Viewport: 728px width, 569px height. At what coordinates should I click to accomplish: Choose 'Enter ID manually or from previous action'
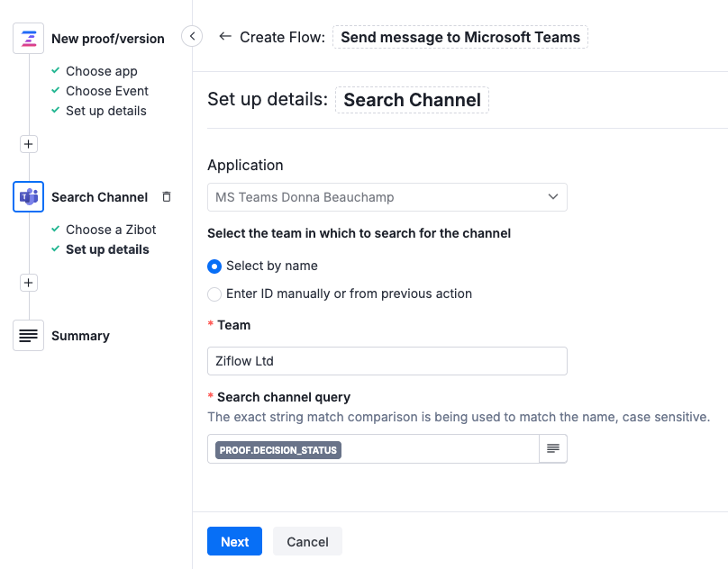(214, 294)
